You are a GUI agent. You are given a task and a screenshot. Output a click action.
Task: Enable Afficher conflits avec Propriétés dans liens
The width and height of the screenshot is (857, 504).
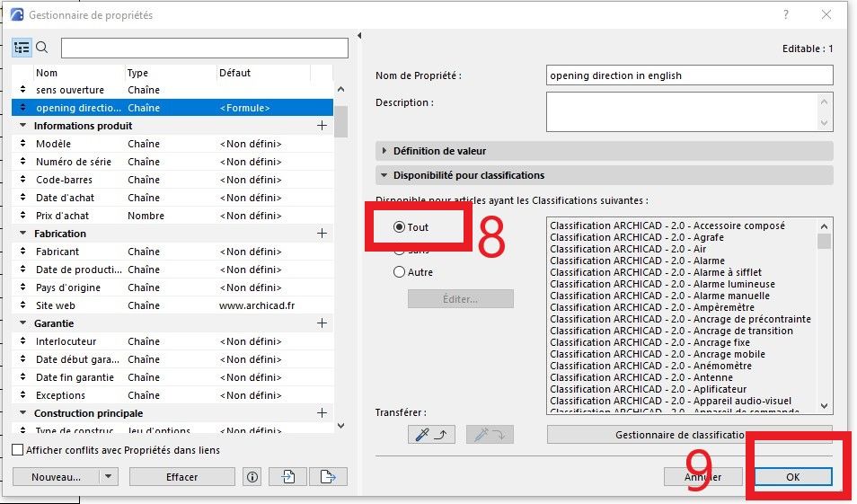17,450
